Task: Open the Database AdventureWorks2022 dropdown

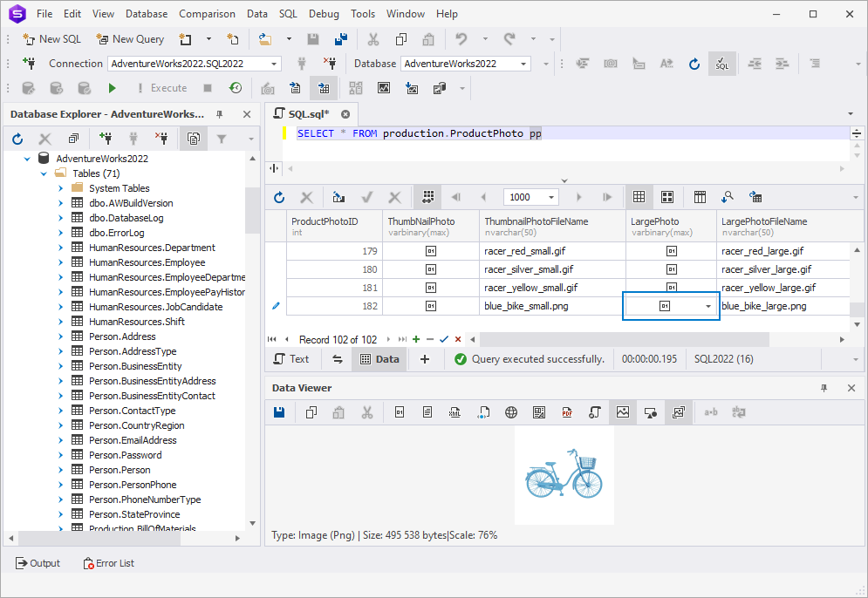Action: tap(523, 65)
